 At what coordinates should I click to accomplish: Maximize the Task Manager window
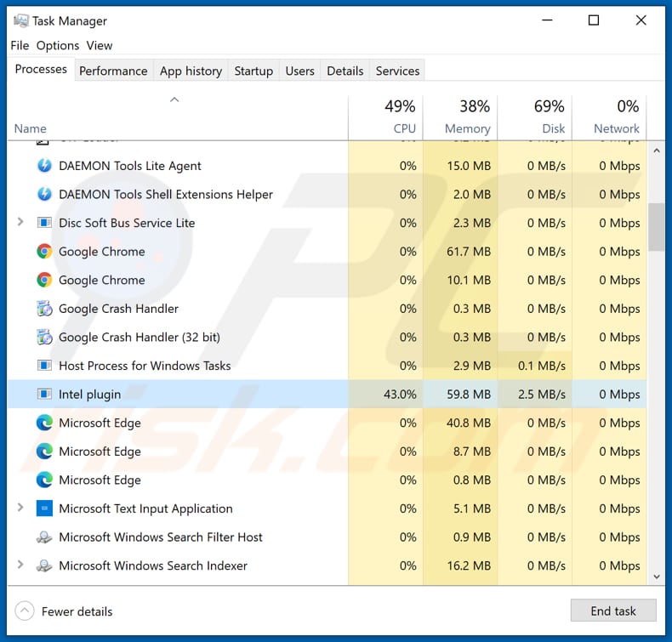(594, 20)
